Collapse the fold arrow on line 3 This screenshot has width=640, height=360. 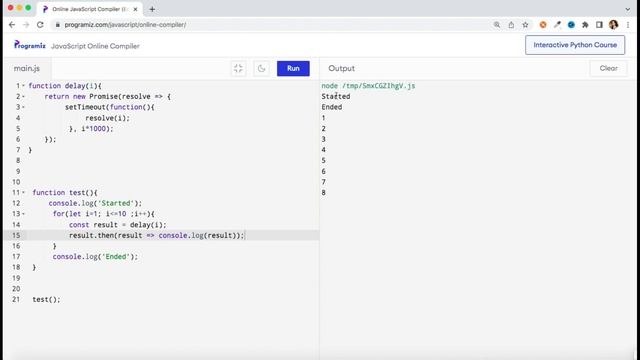23,107
